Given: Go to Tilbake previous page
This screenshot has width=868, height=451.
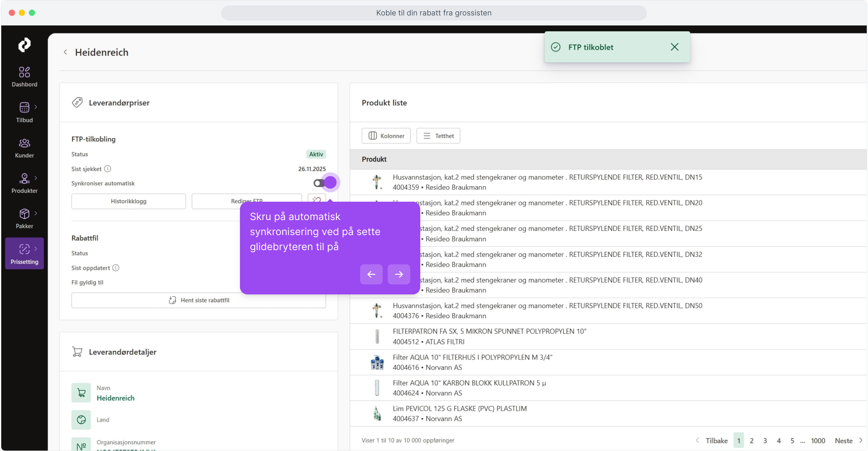Looking at the screenshot, I should [x=712, y=441].
